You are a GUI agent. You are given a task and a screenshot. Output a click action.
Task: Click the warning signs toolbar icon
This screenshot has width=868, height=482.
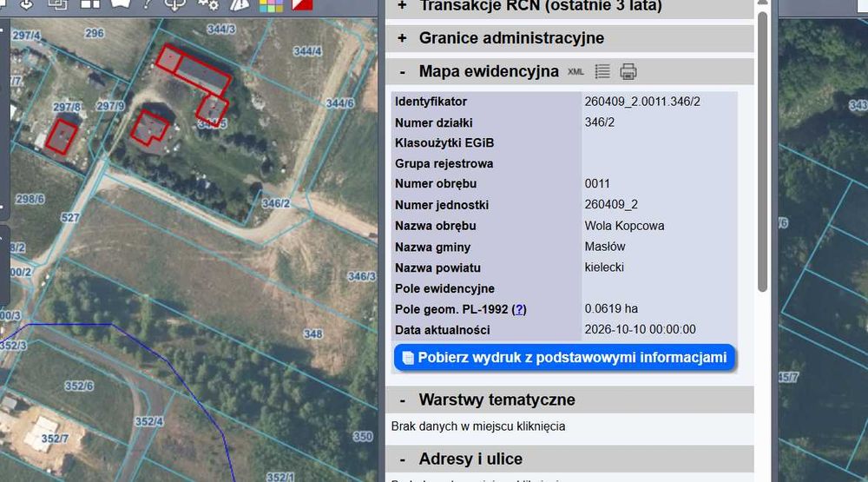(240, 5)
